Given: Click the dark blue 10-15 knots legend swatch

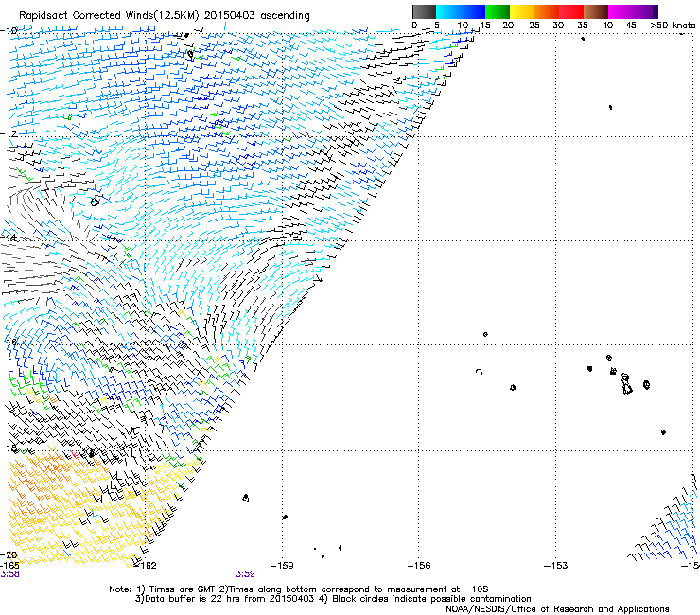Looking at the screenshot, I should click(473, 11).
